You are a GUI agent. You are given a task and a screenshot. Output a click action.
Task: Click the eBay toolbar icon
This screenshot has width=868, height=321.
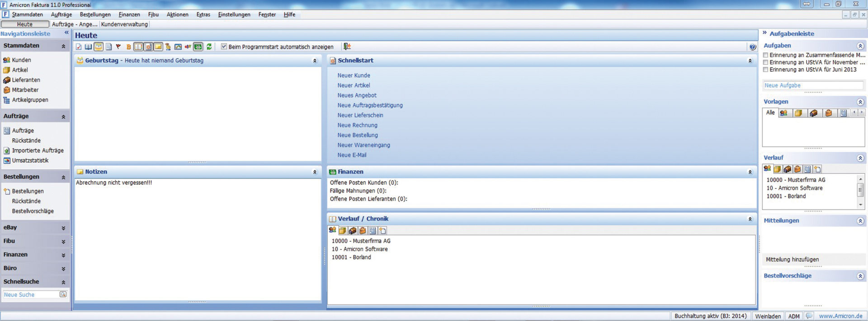pyautogui.click(x=188, y=47)
